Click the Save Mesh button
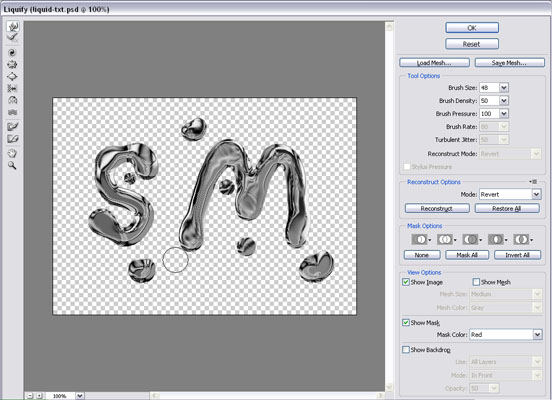Image resolution: width=552 pixels, height=400 pixels. tap(509, 63)
